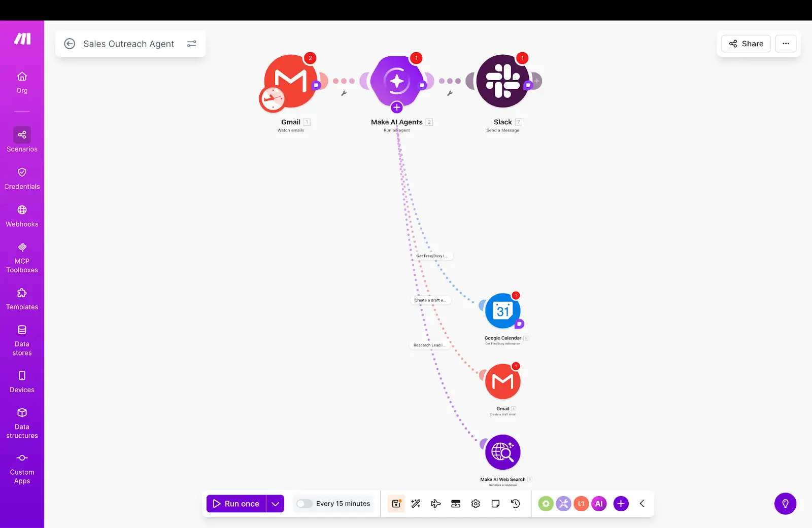Open Data stores in the sidebar
This screenshot has height=528, width=812.
[22, 340]
